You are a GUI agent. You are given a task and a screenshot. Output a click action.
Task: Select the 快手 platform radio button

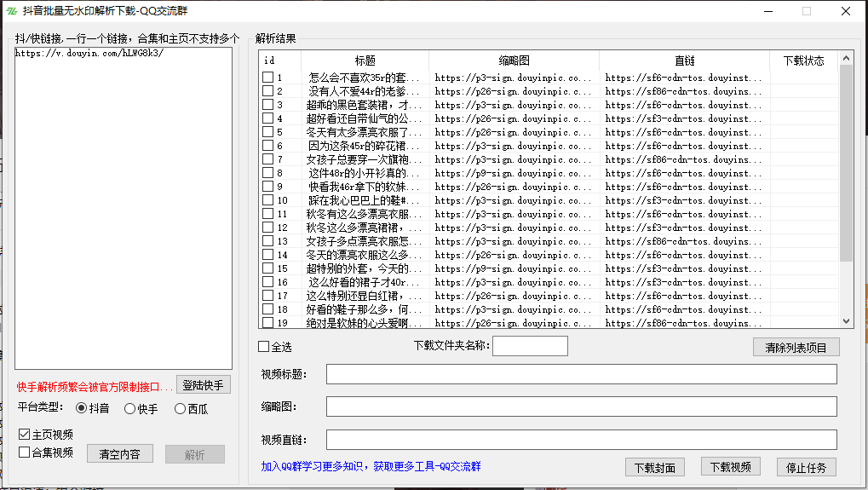point(129,408)
